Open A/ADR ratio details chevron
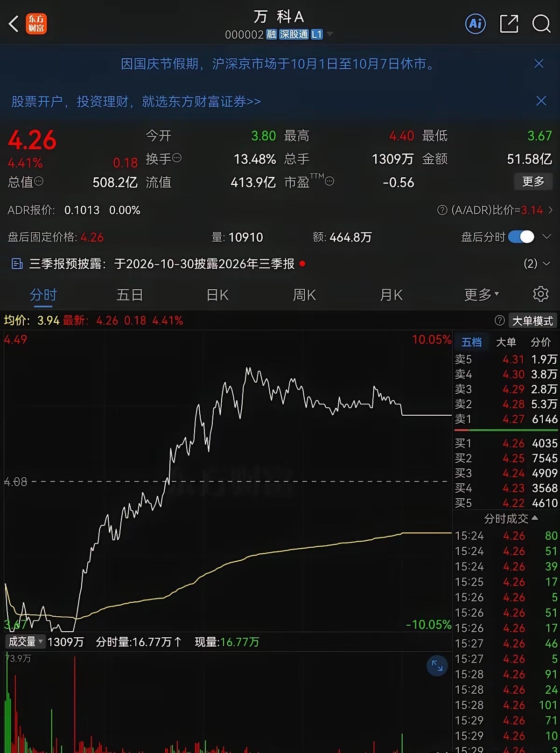Screen dimensions: 560x753 (551, 210)
